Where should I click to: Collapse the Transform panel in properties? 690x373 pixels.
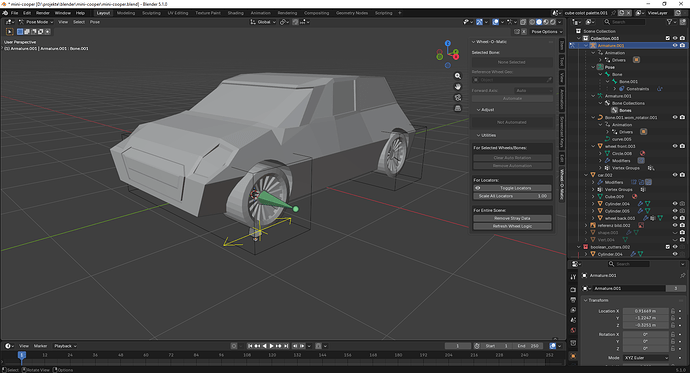tap(586, 300)
